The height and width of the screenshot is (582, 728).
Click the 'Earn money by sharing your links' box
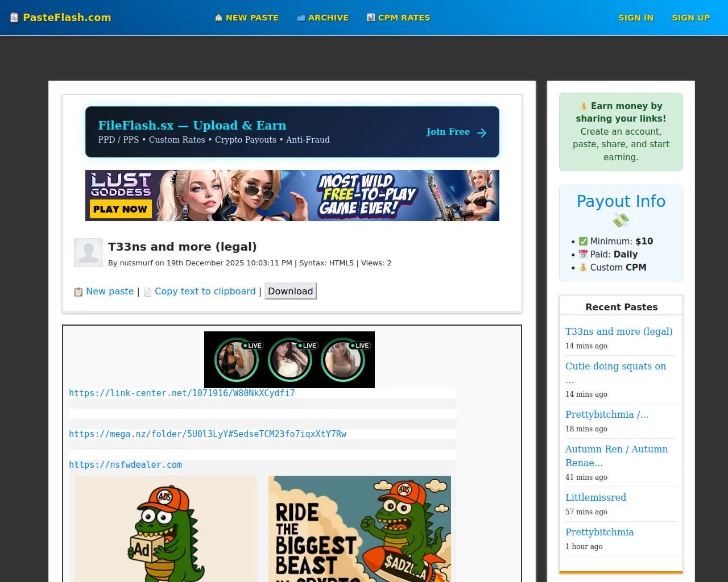point(621,132)
